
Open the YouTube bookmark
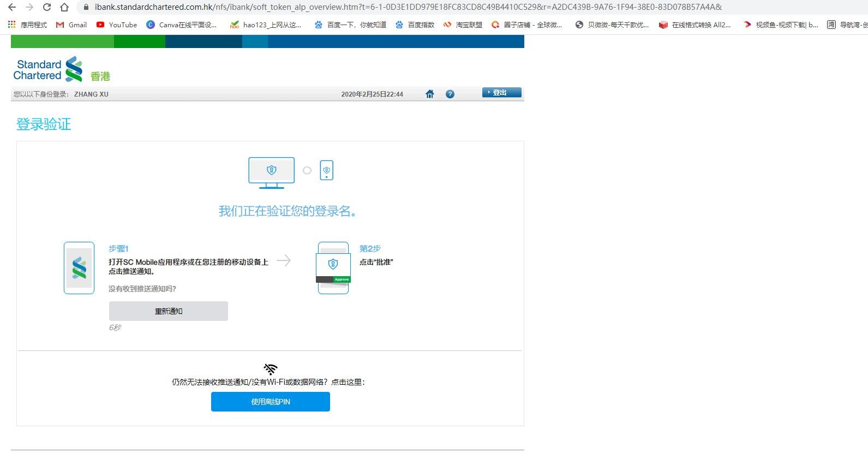tap(117, 25)
